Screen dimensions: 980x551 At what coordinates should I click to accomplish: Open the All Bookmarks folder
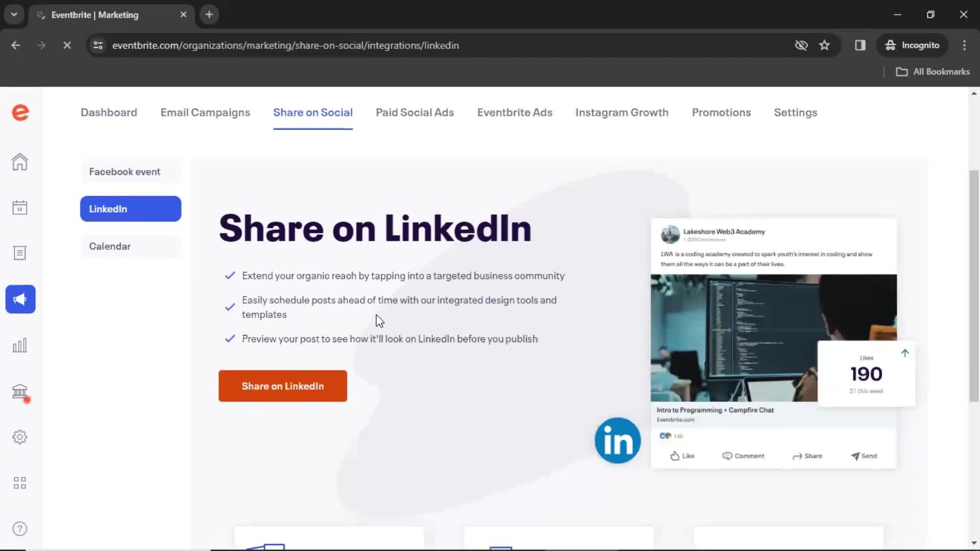coord(933,71)
